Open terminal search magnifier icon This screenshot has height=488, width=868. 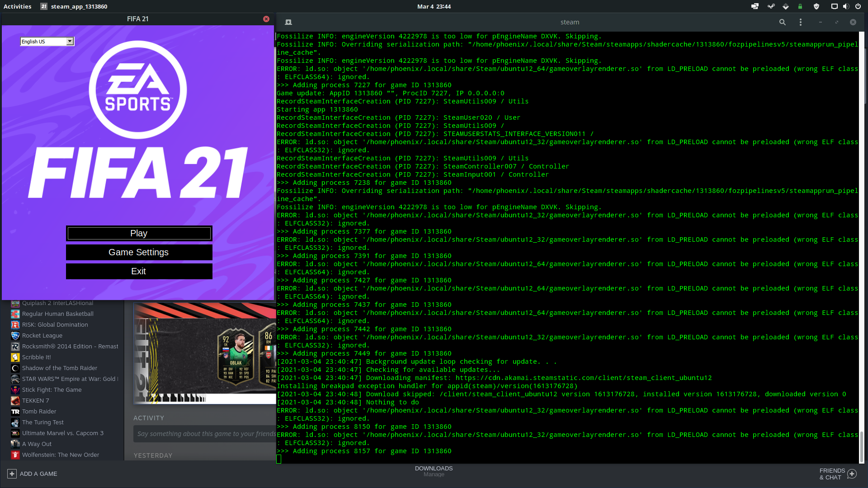pos(783,22)
